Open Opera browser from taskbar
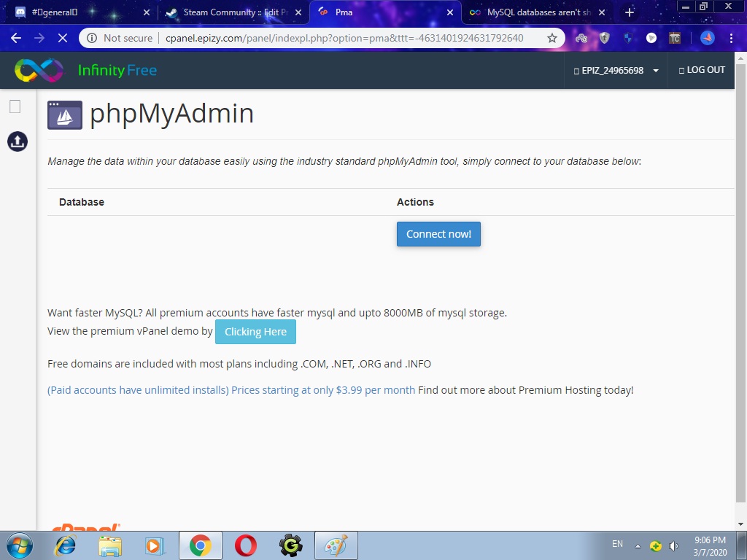 click(246, 545)
